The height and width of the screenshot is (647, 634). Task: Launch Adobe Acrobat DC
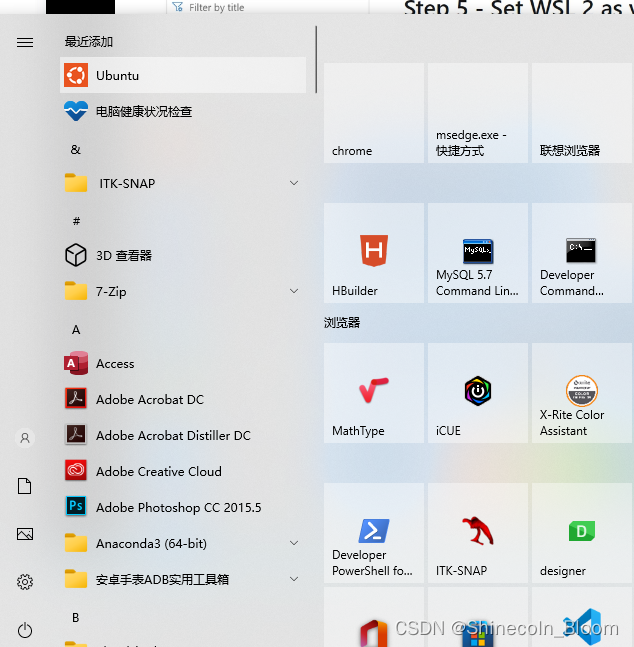(x=183, y=399)
